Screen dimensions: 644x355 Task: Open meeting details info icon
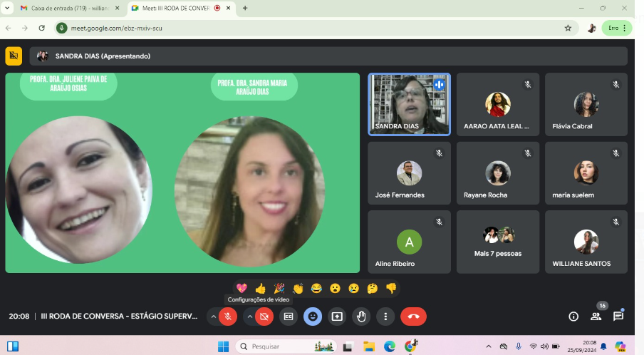click(x=573, y=317)
